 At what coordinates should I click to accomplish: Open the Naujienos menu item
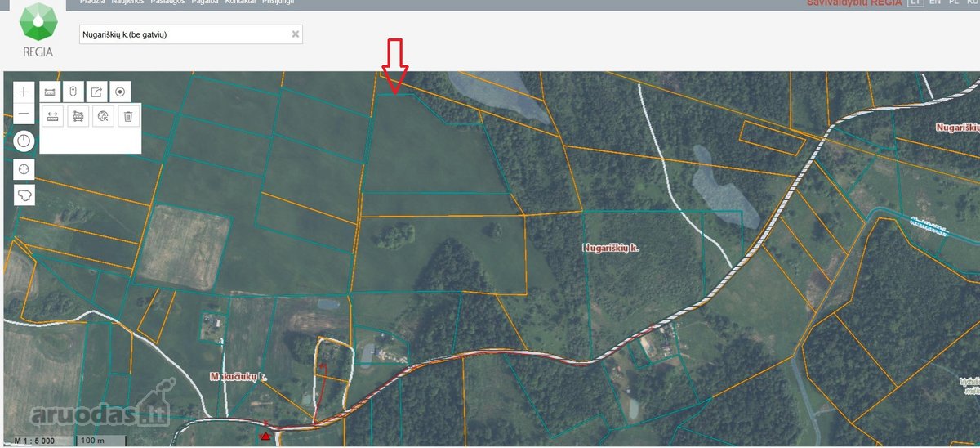click(128, 2)
